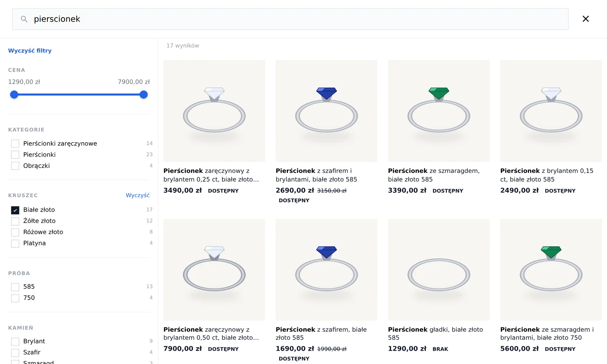The width and height of the screenshot is (607, 364).
Task: Open sapphire and diamonds ring image
Action: point(327,111)
